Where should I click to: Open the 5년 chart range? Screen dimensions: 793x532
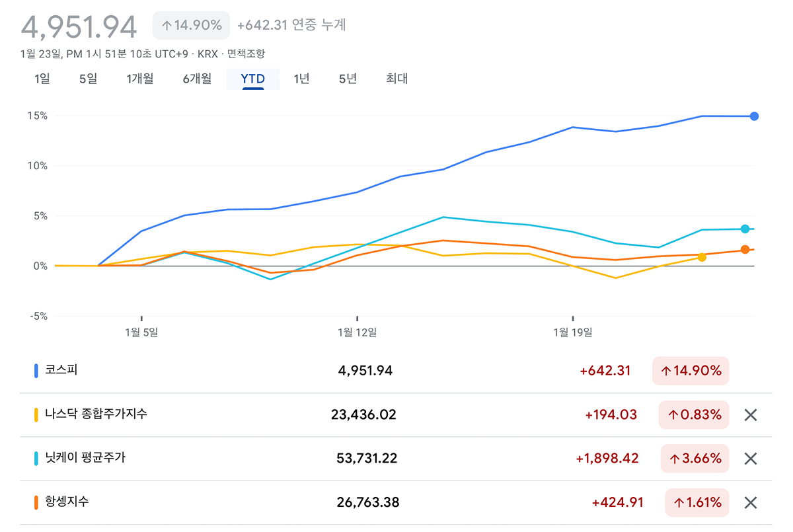[x=348, y=79]
